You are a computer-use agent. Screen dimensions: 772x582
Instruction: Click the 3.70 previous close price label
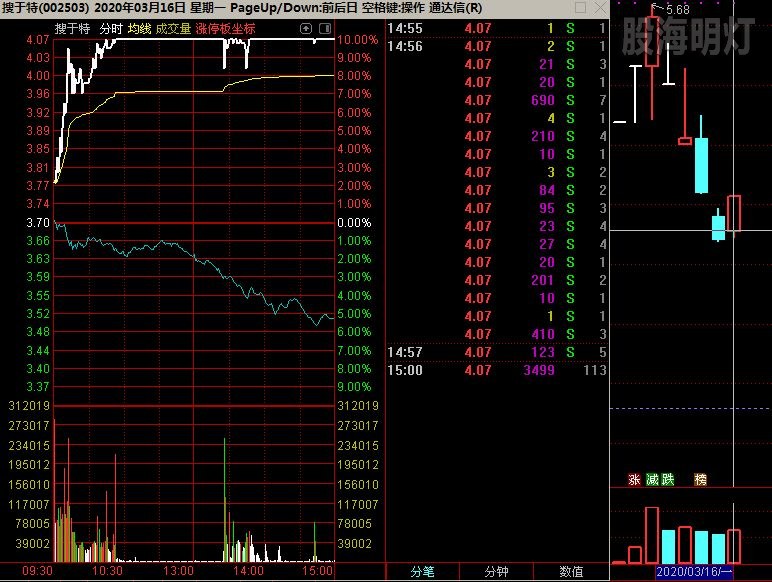pyautogui.click(x=38, y=223)
